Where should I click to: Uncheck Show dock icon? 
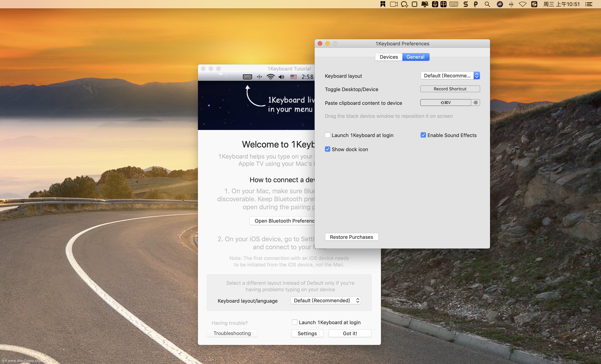pyautogui.click(x=328, y=149)
